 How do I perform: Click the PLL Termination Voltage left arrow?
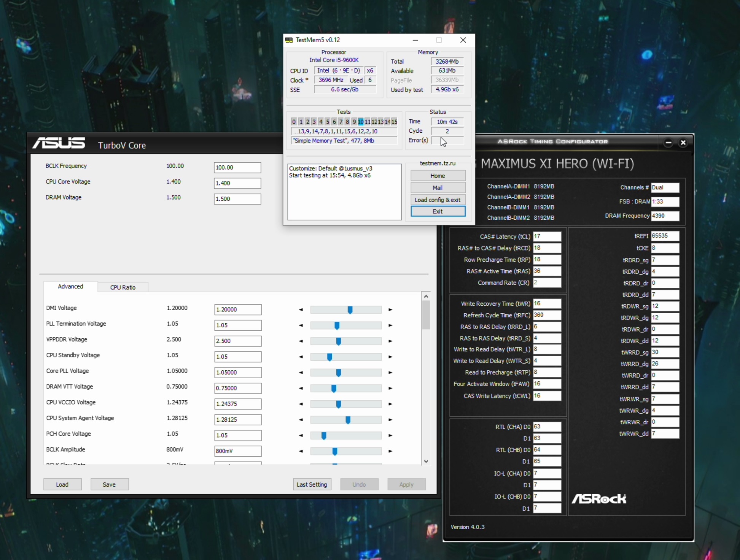tap(301, 325)
